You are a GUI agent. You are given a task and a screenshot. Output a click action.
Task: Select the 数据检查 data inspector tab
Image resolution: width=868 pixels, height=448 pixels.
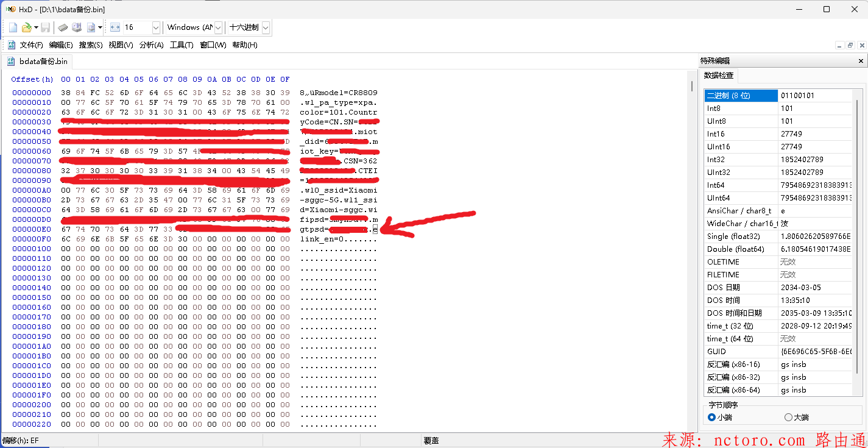[x=719, y=76]
